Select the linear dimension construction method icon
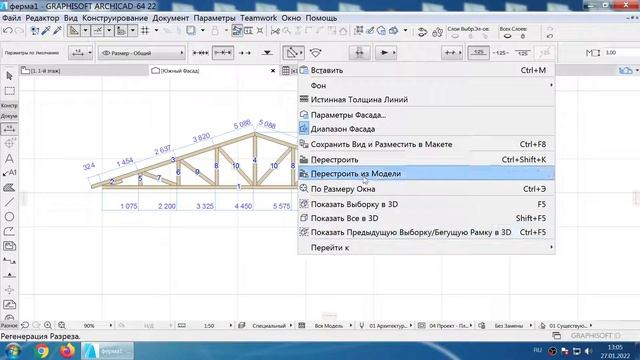The height and width of the screenshot is (360, 640). click(x=200, y=53)
